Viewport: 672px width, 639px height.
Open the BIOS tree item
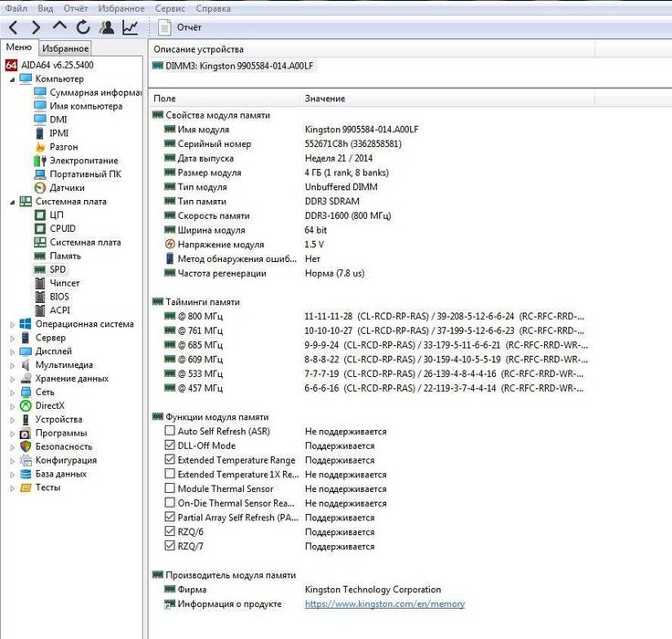point(59,297)
